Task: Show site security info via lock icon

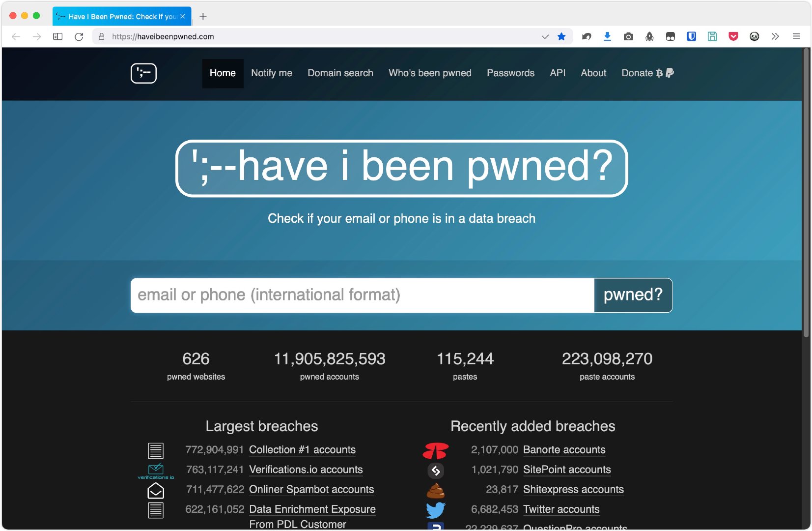Action: coord(102,36)
